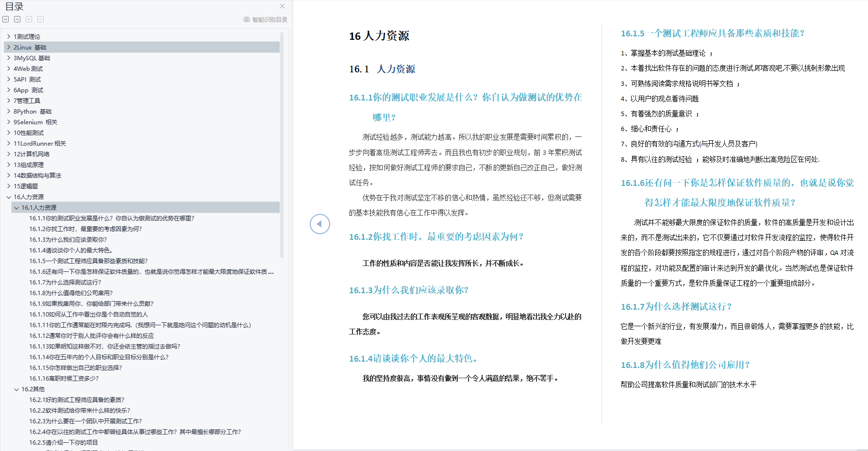Image resolution: width=868 pixels, height=451 pixels.
Task: Click page heading 16.1.5一个测试工程师应具备那些素质和技能
Action: 712,33
